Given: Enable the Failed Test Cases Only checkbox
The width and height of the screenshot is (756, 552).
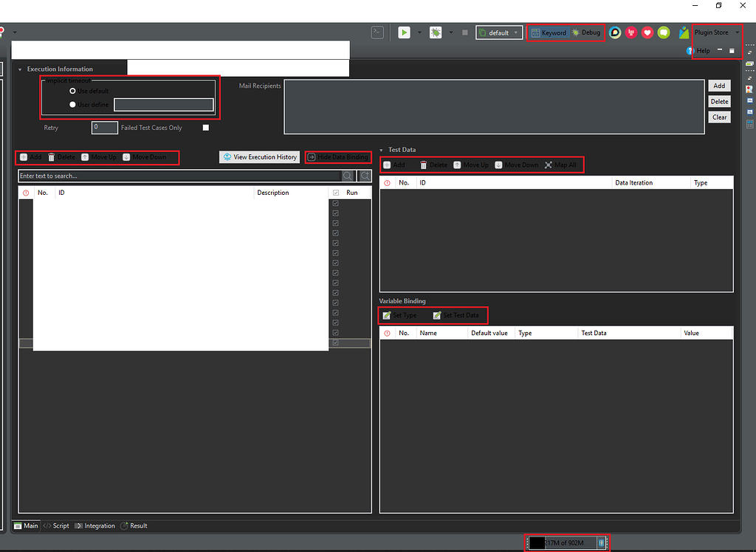Looking at the screenshot, I should [x=205, y=127].
